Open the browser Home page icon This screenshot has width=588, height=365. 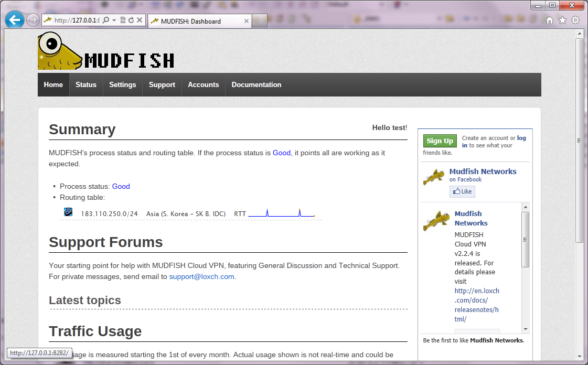549,20
